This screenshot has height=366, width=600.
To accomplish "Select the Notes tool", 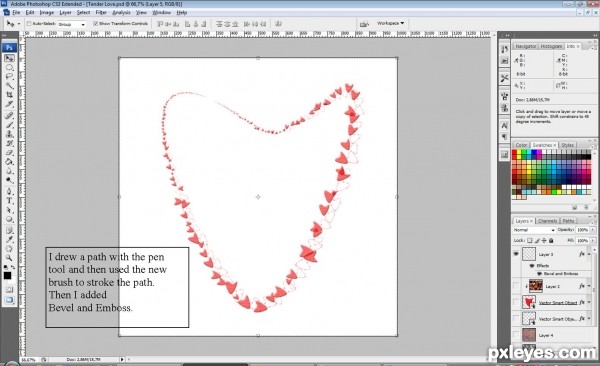I will tap(9, 230).
